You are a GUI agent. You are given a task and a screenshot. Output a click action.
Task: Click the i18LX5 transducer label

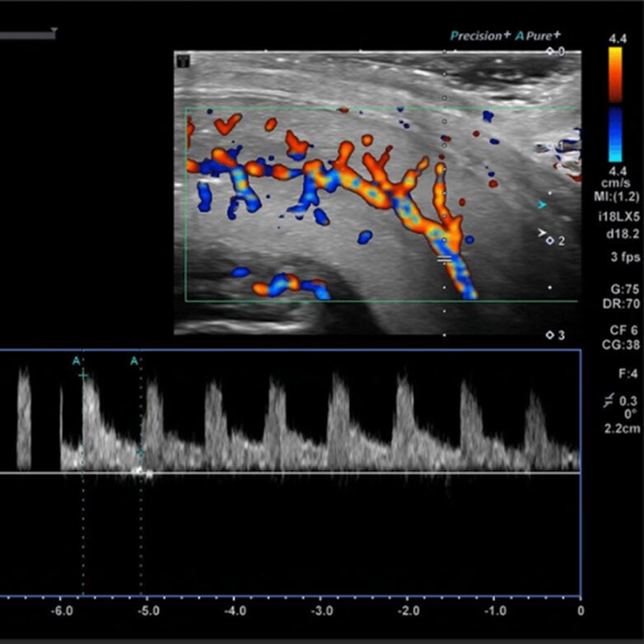pos(619,217)
